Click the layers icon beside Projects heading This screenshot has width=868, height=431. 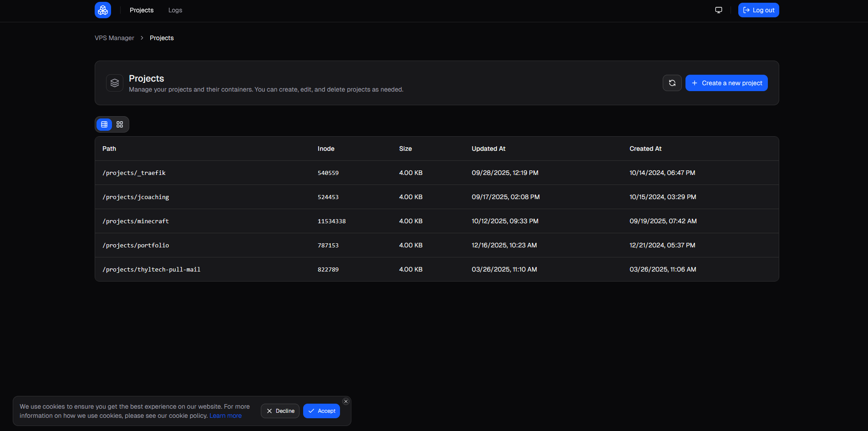tap(115, 83)
